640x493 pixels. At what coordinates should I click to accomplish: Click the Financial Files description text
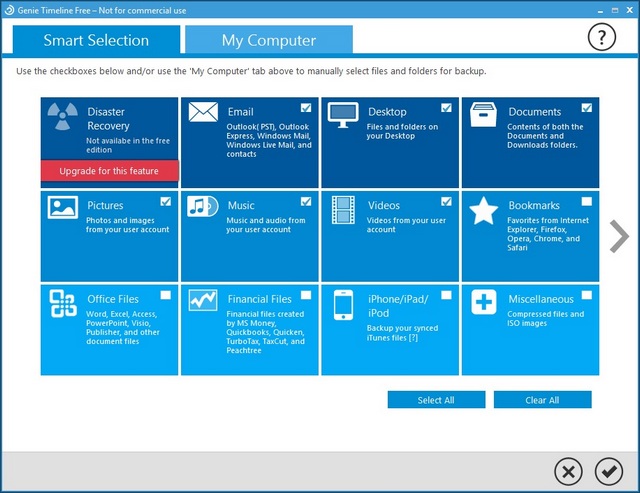[265, 332]
